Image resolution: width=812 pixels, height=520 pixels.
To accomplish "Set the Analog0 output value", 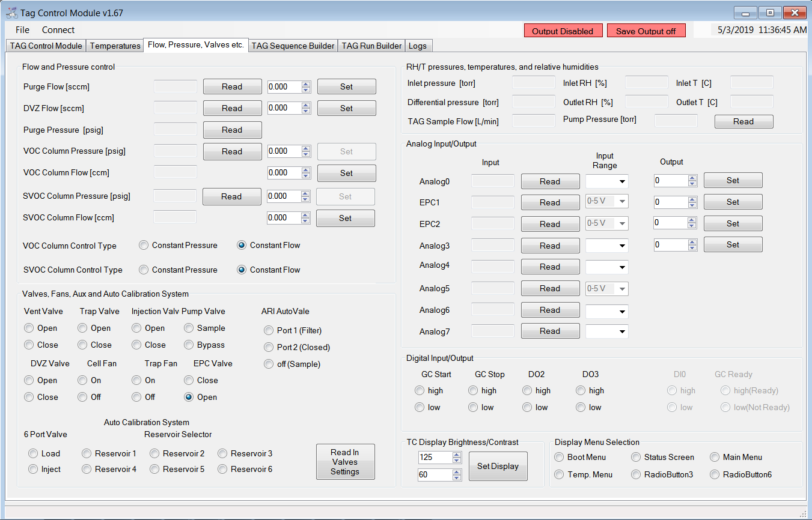I will point(733,180).
